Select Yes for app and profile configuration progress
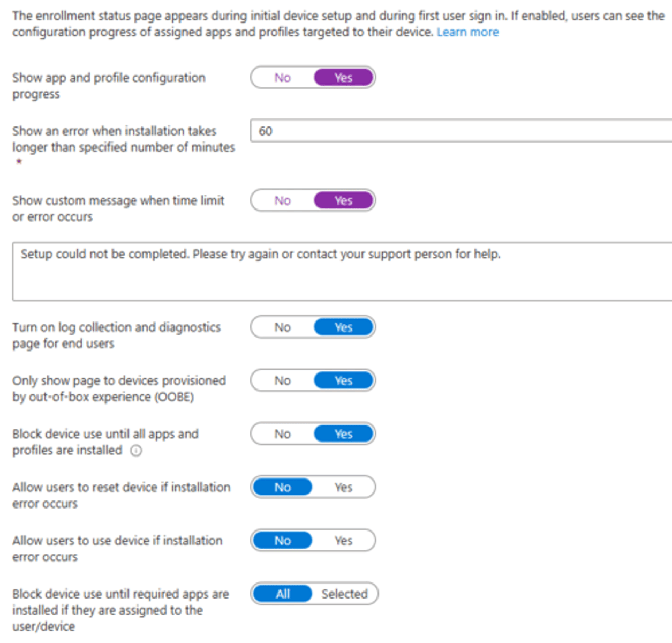The width and height of the screenshot is (672, 643). tap(343, 78)
